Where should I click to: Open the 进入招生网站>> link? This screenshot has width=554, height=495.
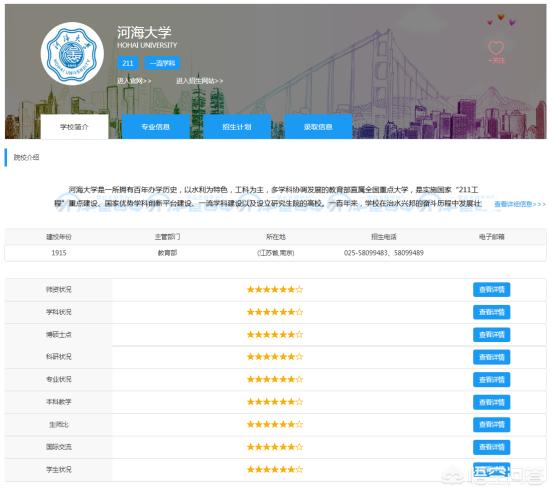pos(200,81)
